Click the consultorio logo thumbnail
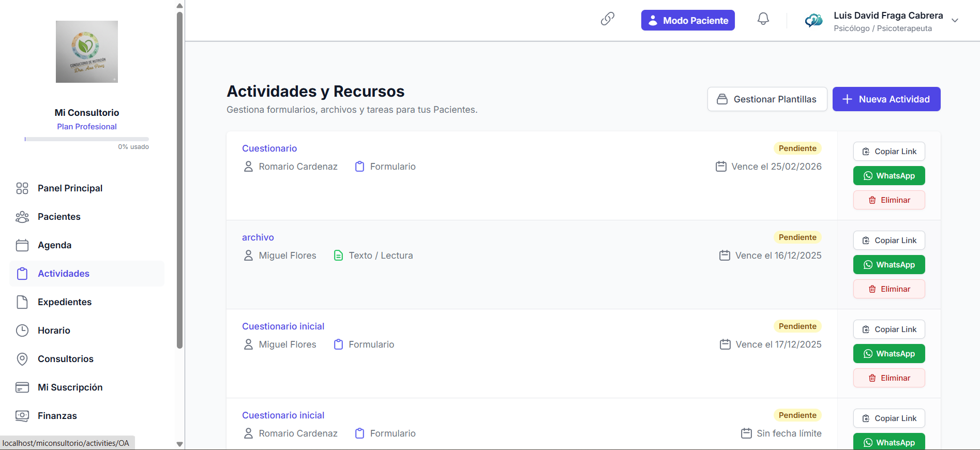The width and height of the screenshot is (980, 450). pyautogui.click(x=87, y=52)
